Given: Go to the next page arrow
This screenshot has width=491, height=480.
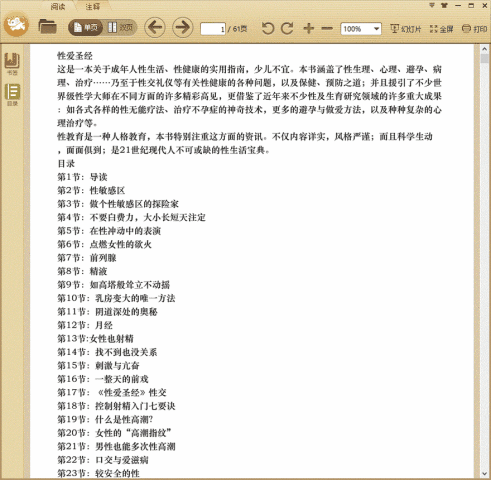Looking at the screenshot, I should tap(182, 27).
